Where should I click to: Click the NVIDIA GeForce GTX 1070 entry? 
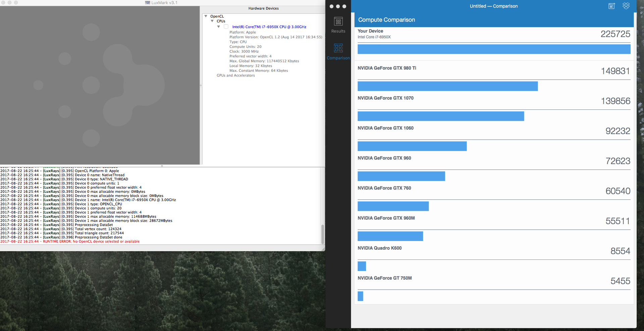click(x=385, y=98)
